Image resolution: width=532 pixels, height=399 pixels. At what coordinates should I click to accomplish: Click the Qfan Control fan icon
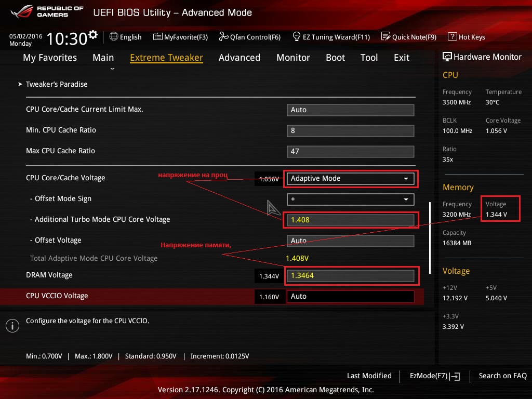(223, 36)
